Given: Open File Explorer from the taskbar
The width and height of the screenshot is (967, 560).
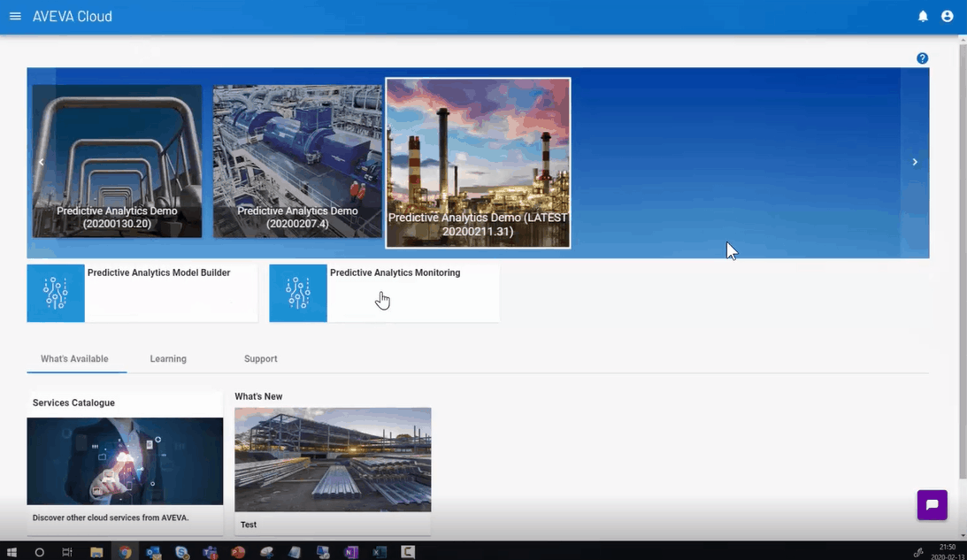Looking at the screenshot, I should click(96, 552).
